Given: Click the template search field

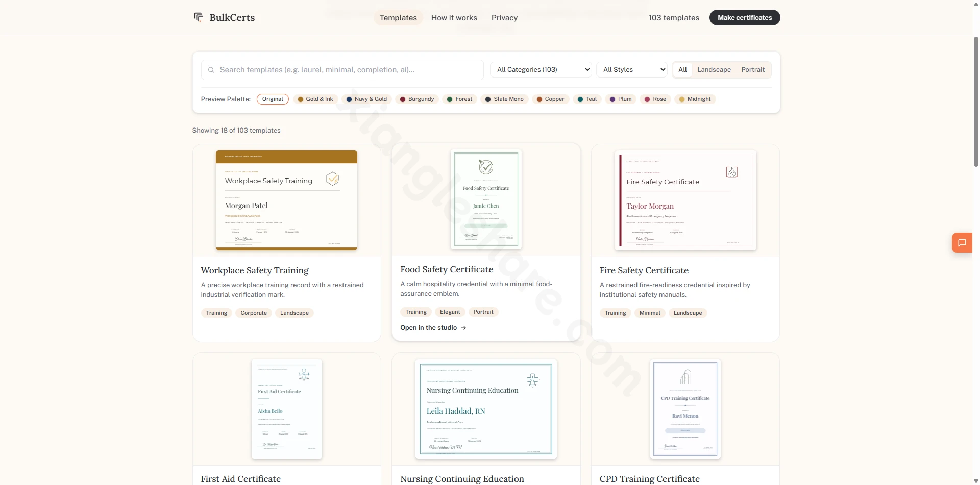Looking at the screenshot, I should 342,70.
